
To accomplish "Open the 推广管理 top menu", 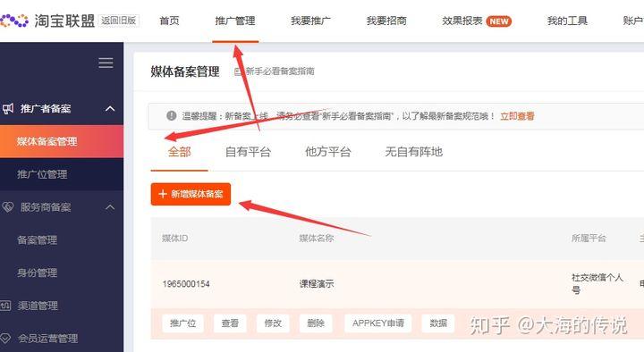I will [x=235, y=21].
